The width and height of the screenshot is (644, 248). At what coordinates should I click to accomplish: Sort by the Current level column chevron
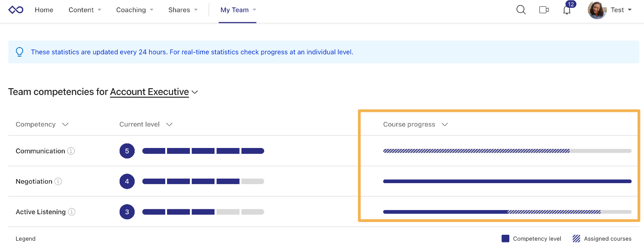pyautogui.click(x=169, y=124)
